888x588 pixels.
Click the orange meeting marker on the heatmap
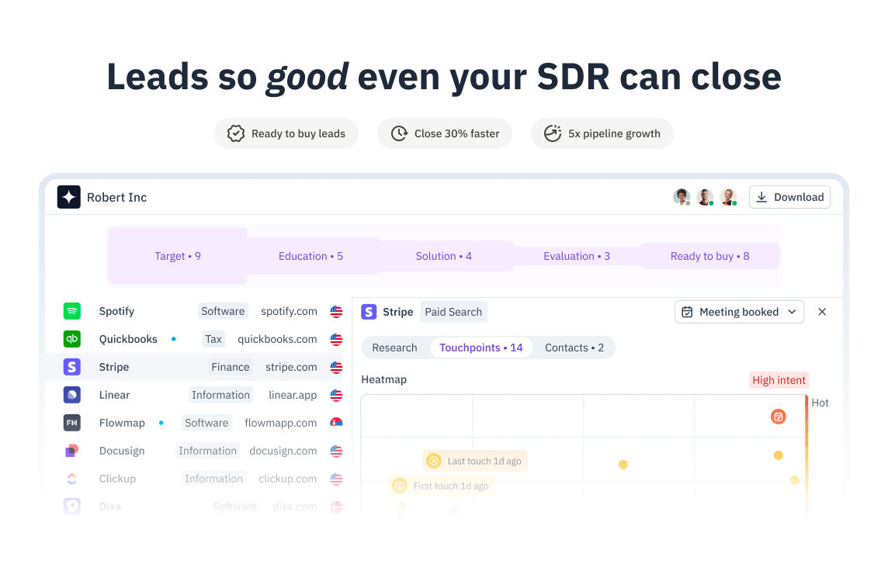click(x=778, y=417)
